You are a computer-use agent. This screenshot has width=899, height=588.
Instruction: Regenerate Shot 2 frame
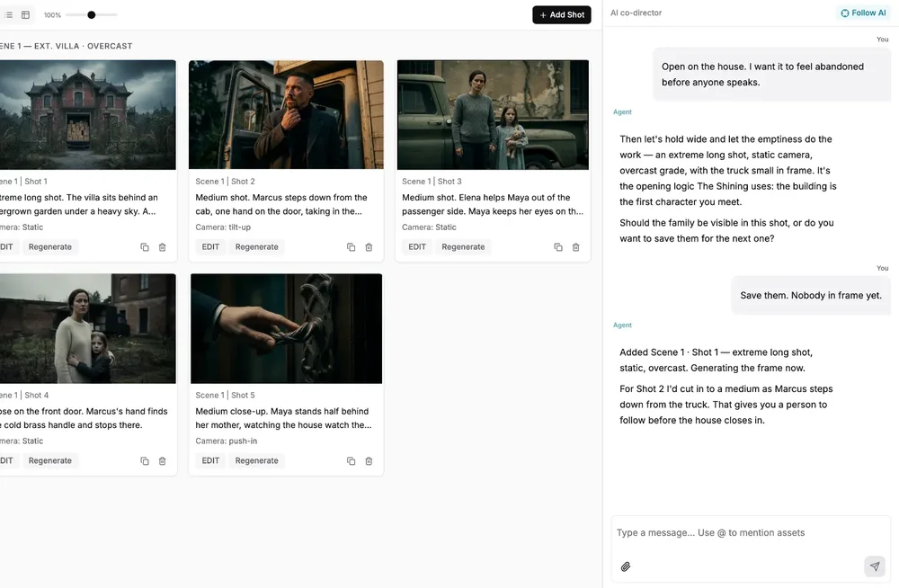coord(257,246)
